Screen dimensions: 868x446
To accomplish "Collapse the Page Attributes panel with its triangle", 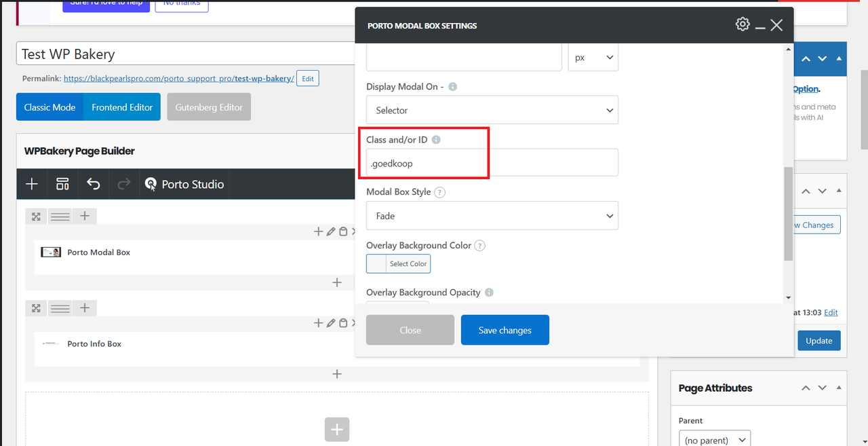I will (840, 388).
